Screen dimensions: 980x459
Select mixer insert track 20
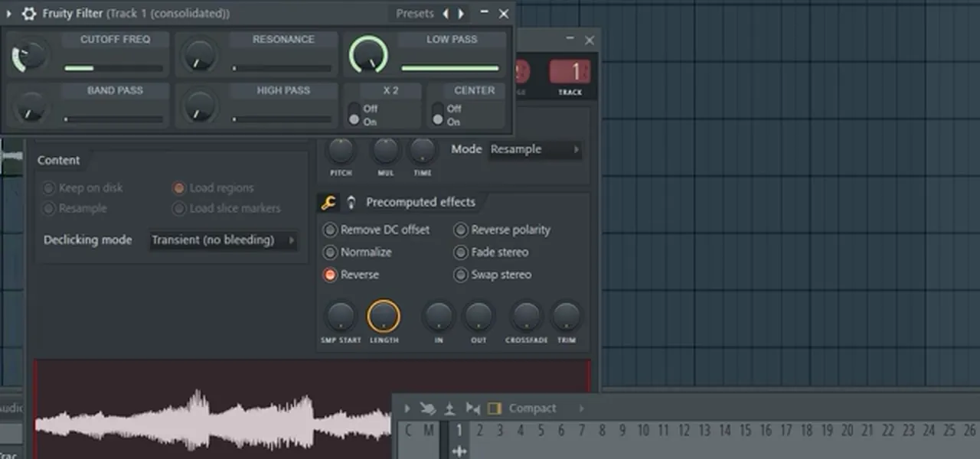(847, 431)
